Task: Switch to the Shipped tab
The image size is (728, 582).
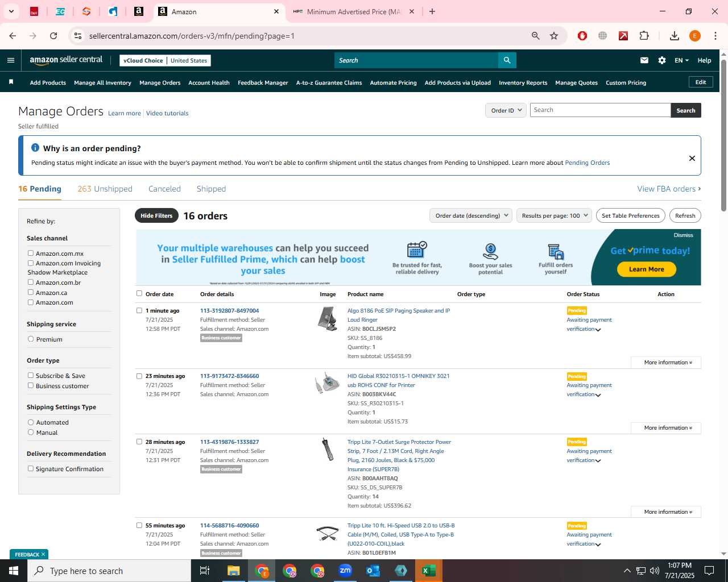Action: pyautogui.click(x=211, y=189)
